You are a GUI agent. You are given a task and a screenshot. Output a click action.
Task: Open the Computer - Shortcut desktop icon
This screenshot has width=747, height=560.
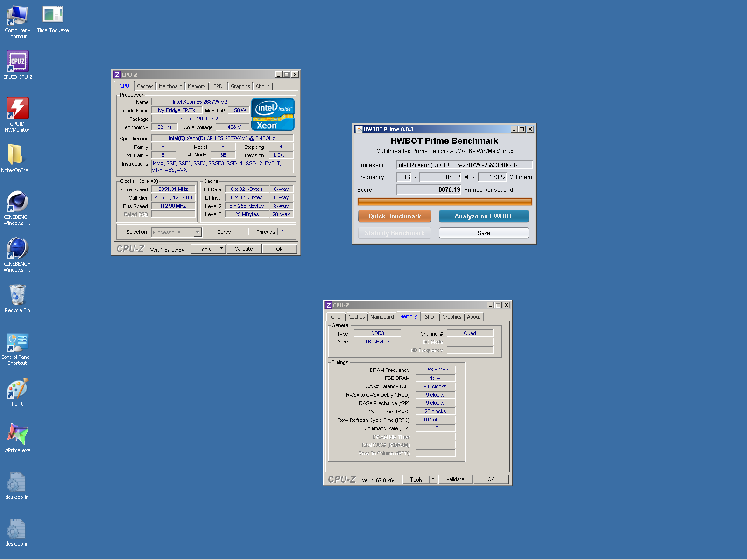pyautogui.click(x=17, y=21)
